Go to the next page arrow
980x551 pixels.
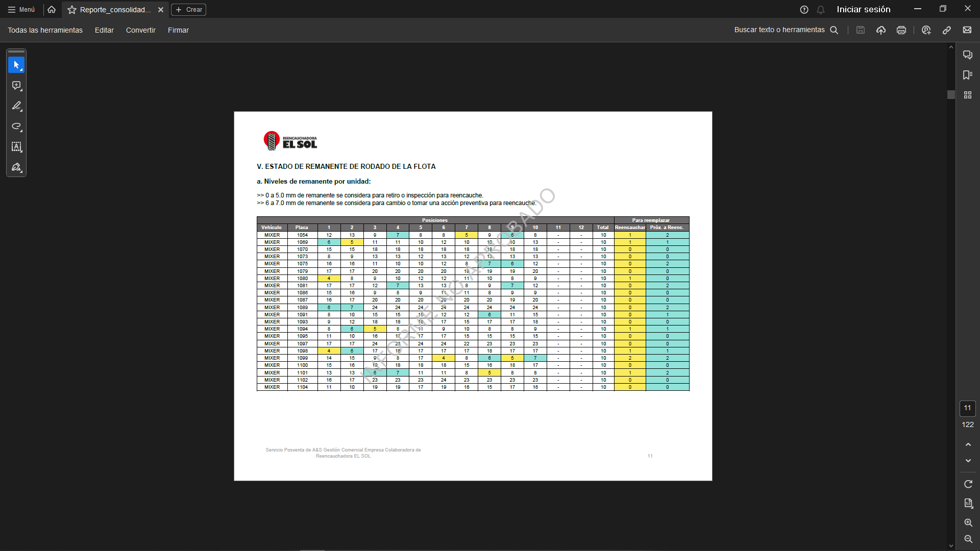click(x=968, y=461)
